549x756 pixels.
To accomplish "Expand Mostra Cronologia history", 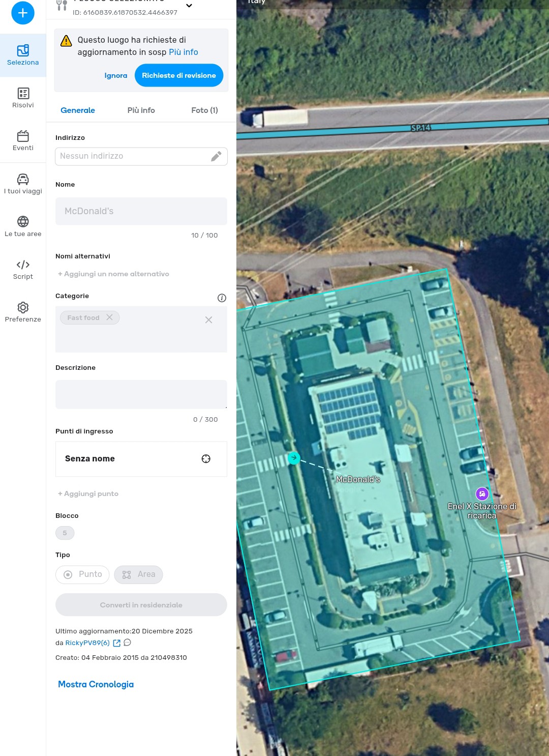I will click(x=96, y=684).
